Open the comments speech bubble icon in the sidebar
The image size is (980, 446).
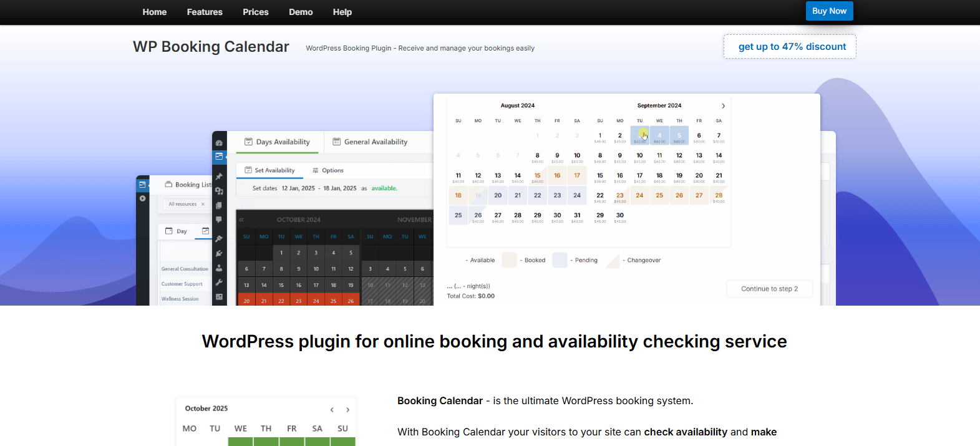[x=219, y=220]
